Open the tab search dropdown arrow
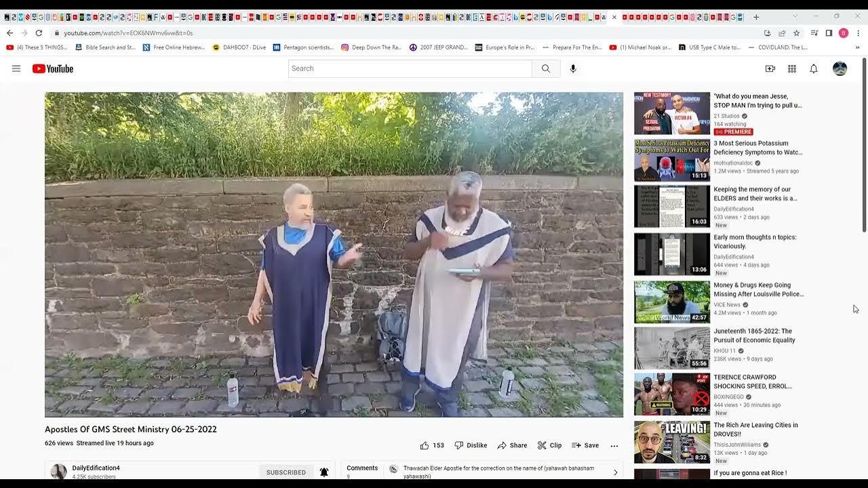This screenshot has width=868, height=488. pyautogui.click(x=796, y=16)
